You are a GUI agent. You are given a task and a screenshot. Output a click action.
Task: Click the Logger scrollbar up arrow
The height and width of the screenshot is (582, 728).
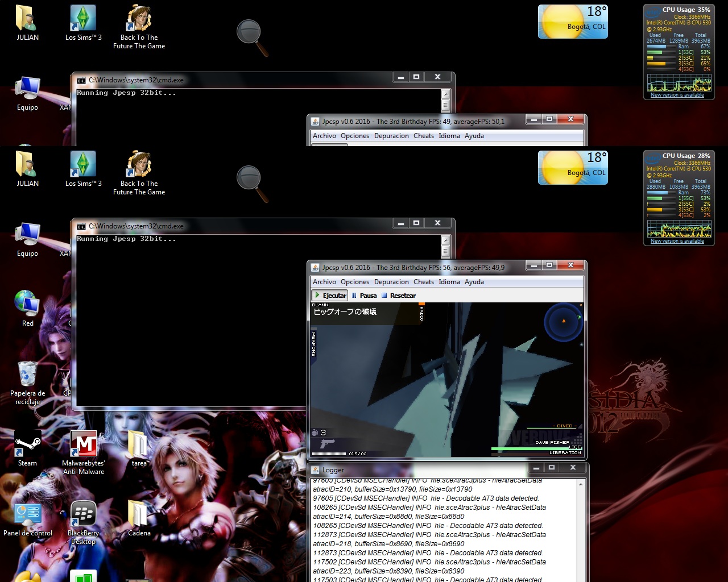[x=581, y=484]
